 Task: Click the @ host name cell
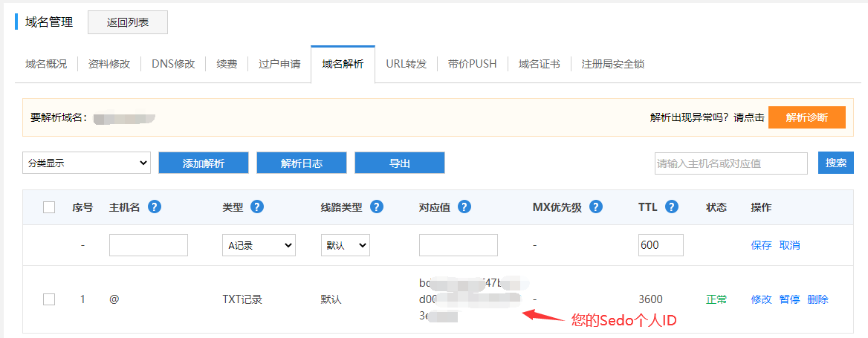click(x=114, y=299)
